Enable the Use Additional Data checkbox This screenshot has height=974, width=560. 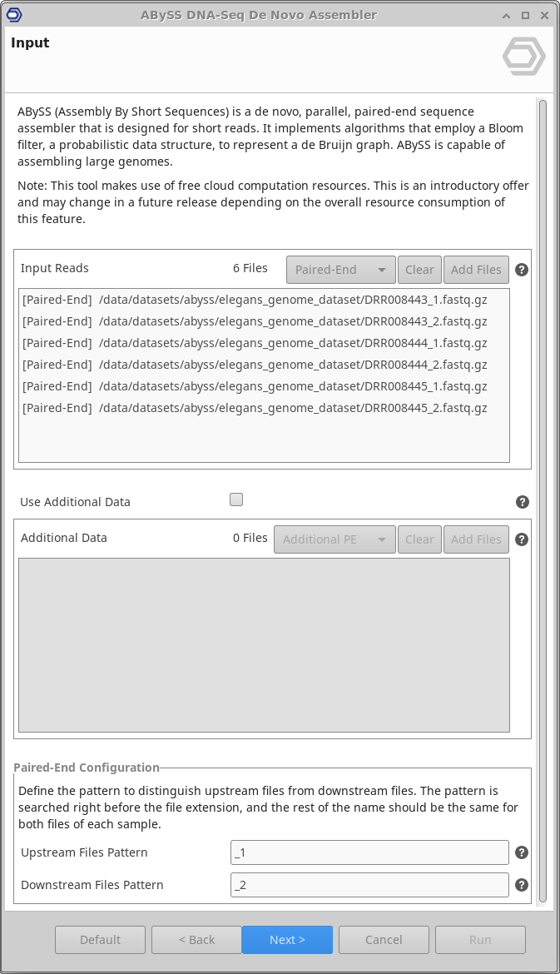click(x=236, y=499)
